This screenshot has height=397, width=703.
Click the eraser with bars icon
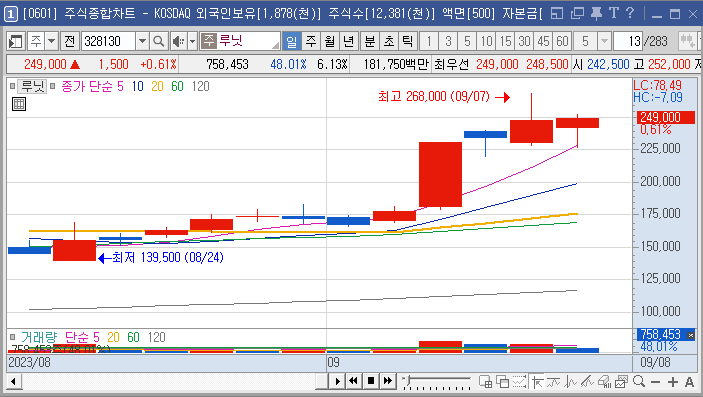tap(604, 382)
